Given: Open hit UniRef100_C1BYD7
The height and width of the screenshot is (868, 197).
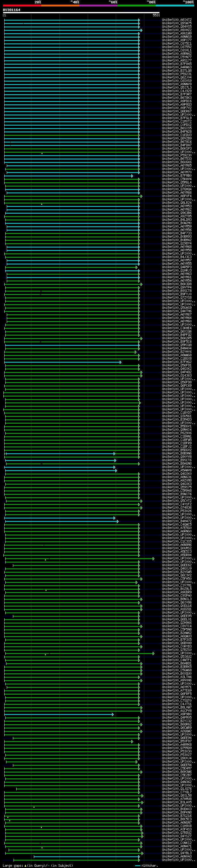Looking at the screenshot, I should [177, 412].
